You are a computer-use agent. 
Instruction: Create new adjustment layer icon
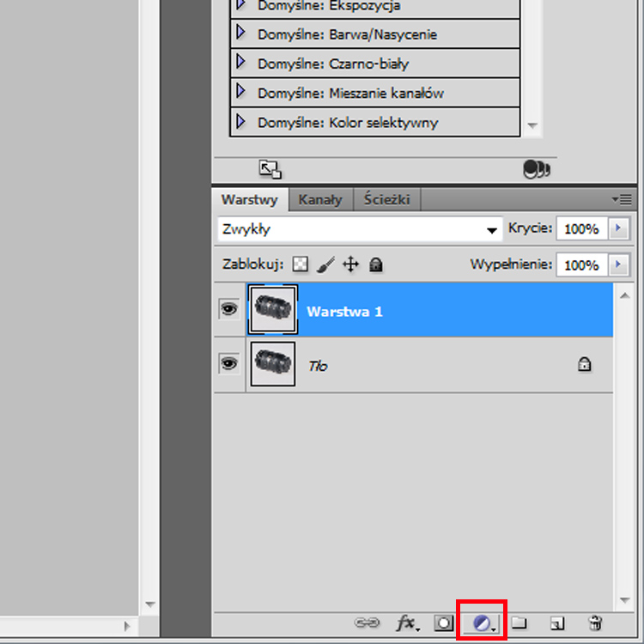tap(483, 623)
